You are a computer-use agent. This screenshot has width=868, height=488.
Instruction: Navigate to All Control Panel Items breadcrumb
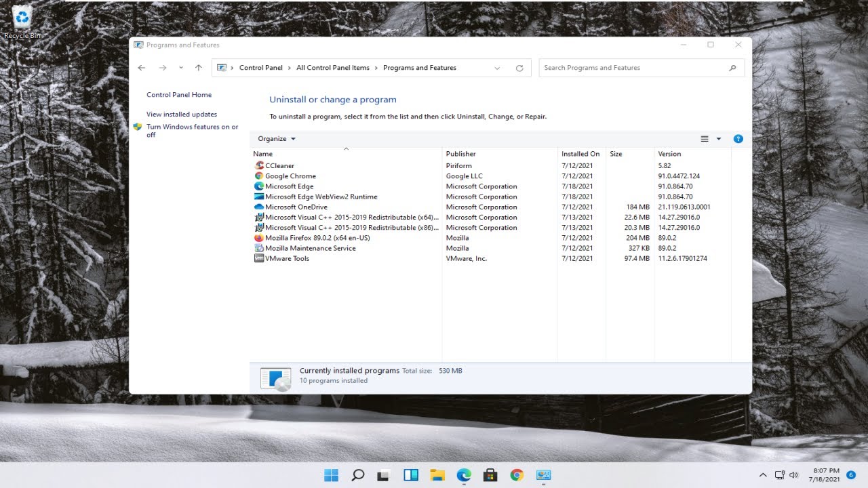(333, 68)
